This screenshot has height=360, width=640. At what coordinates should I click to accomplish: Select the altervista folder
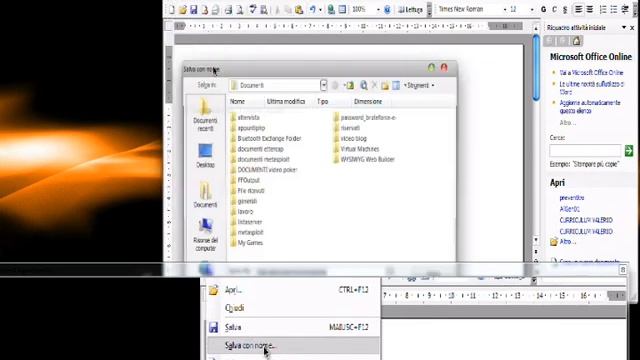[245, 118]
